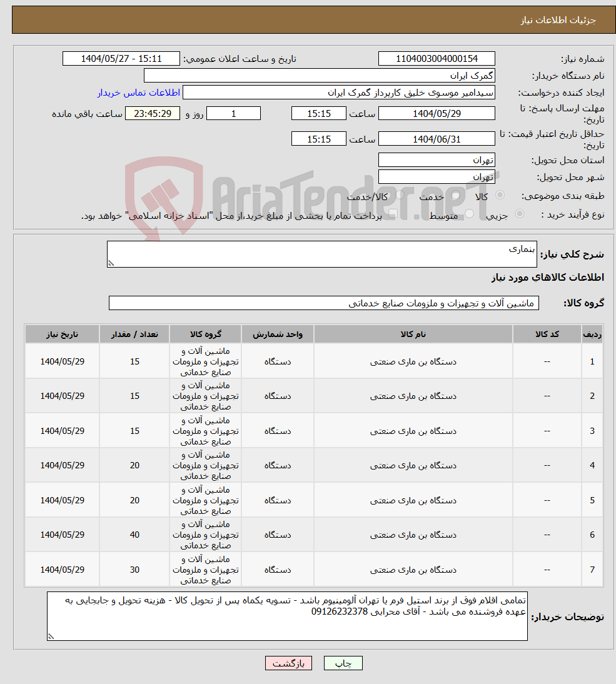Click product name in row 4

413,465
